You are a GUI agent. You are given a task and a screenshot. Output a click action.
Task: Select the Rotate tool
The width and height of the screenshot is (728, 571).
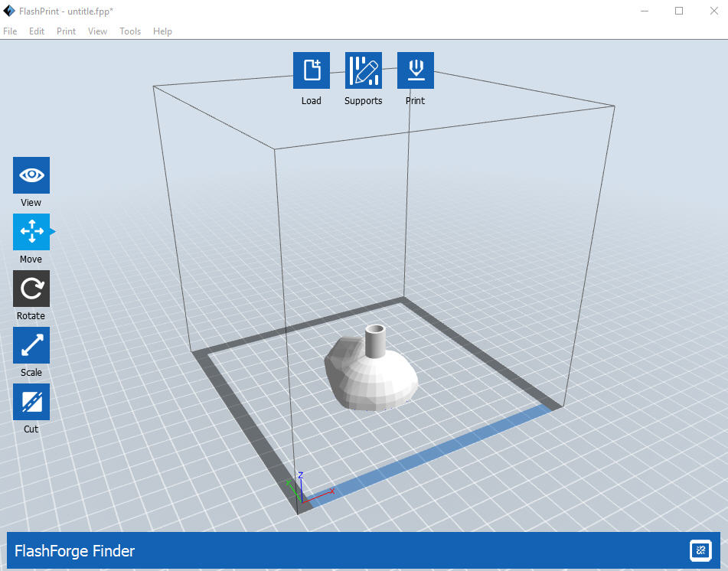click(31, 289)
